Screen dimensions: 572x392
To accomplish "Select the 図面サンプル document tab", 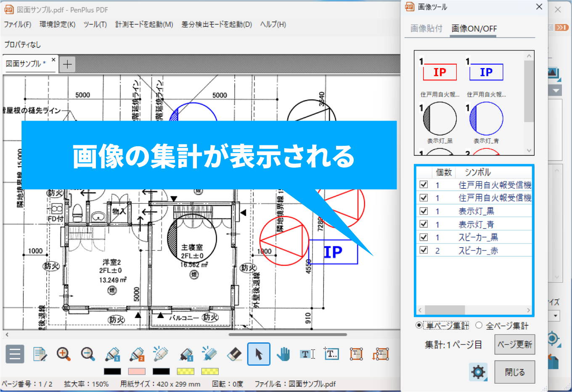I will pyautogui.click(x=26, y=64).
